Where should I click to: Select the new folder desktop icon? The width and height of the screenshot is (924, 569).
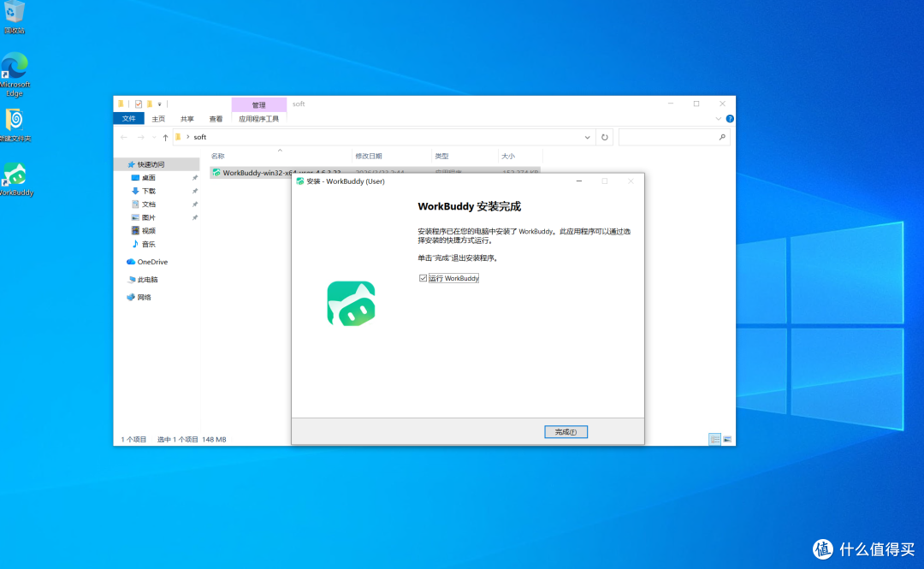pyautogui.click(x=15, y=125)
